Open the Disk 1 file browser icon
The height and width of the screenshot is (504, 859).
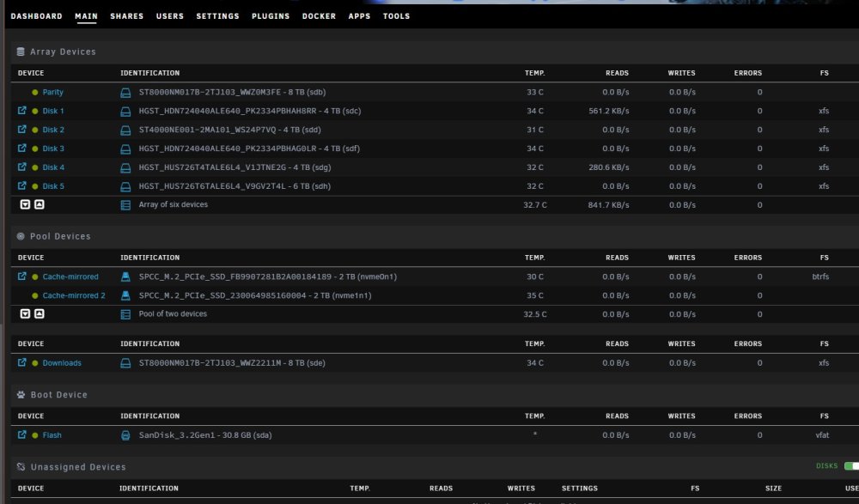tap(22, 111)
